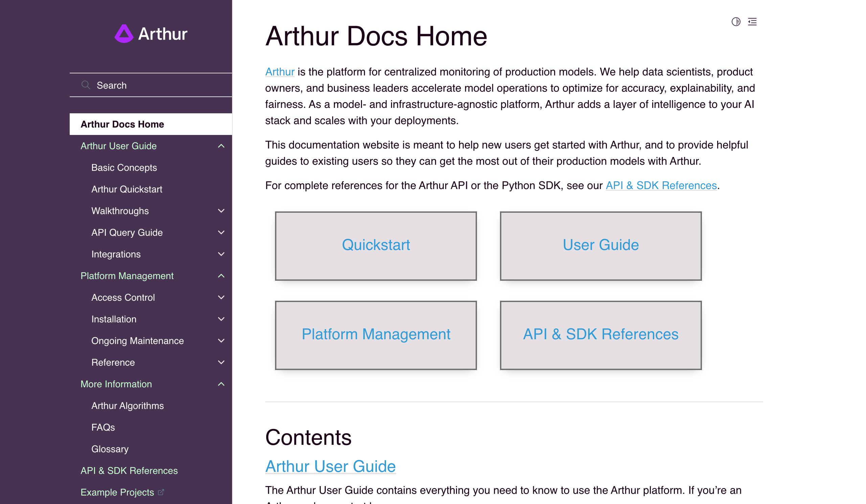Expand the Reference chevron
The height and width of the screenshot is (504, 866).
coord(221,363)
